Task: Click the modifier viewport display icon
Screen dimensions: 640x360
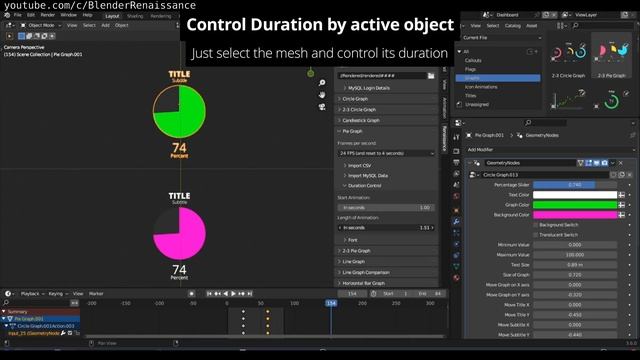Action: (x=596, y=163)
